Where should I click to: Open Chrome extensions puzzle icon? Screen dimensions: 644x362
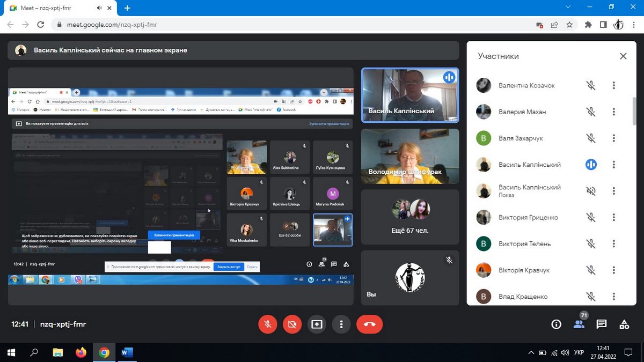[x=588, y=25]
